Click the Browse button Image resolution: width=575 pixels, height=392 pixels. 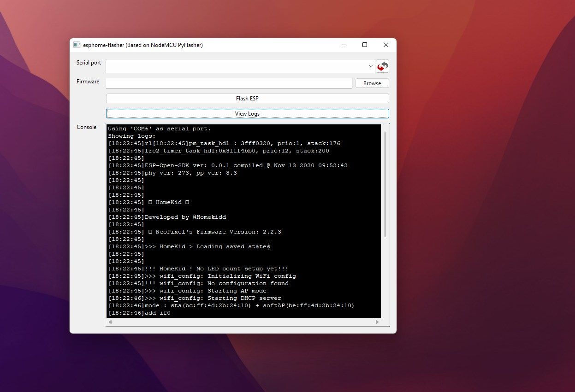[x=372, y=83]
